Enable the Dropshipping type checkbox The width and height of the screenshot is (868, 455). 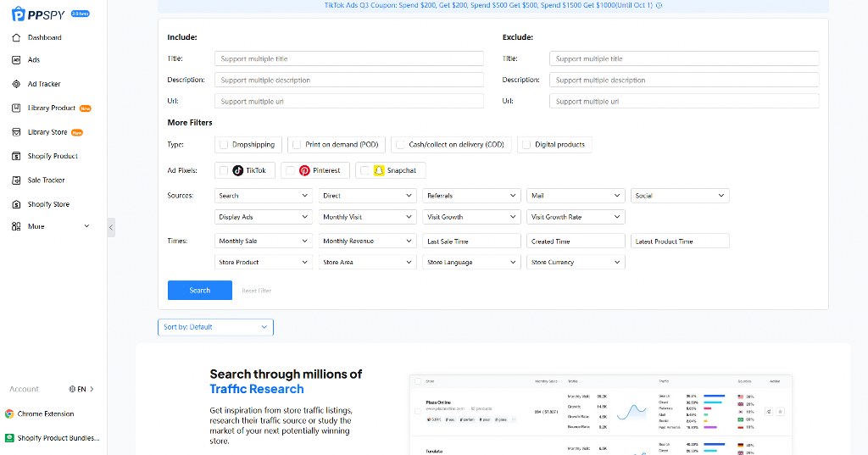coord(224,145)
